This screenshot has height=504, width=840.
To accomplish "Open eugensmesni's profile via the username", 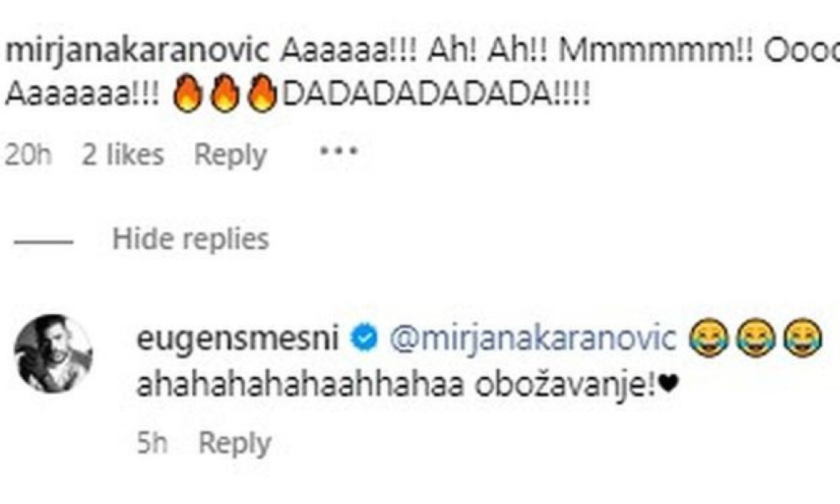I will pos(238,338).
